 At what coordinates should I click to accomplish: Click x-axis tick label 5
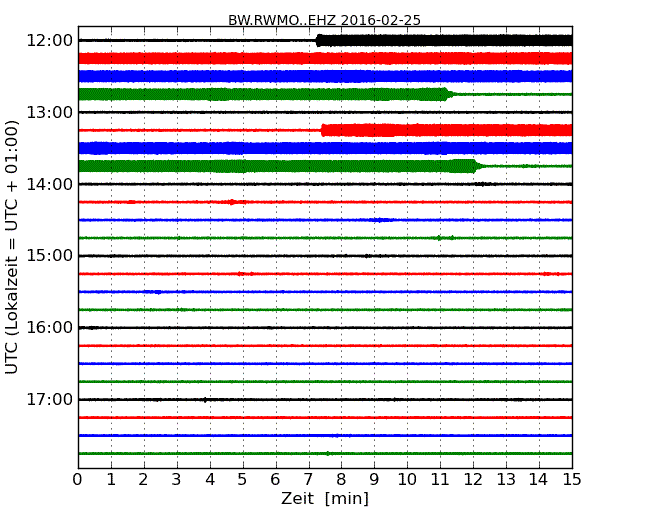pyautogui.click(x=243, y=480)
